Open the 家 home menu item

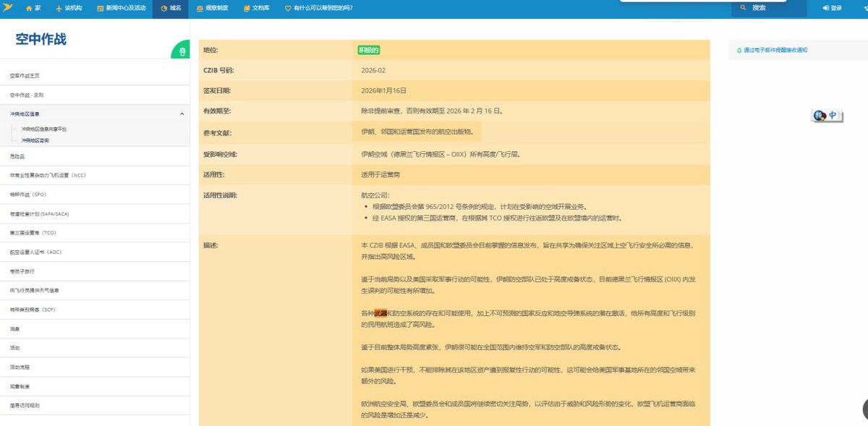[x=33, y=8]
